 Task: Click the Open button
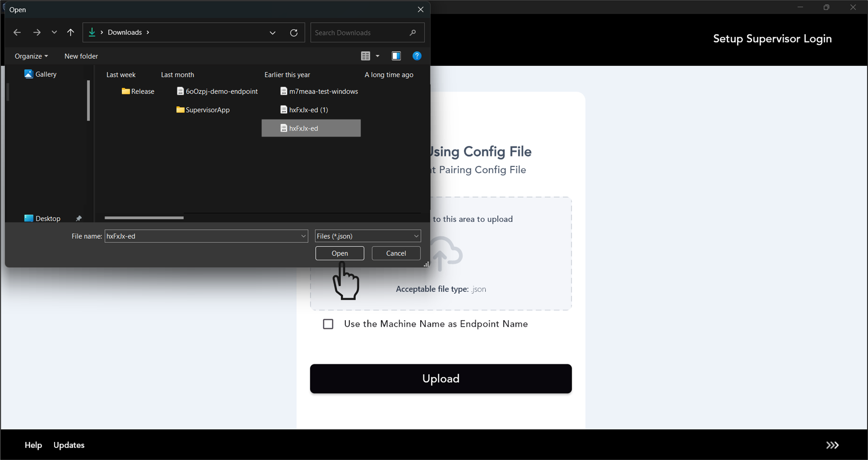pos(340,253)
